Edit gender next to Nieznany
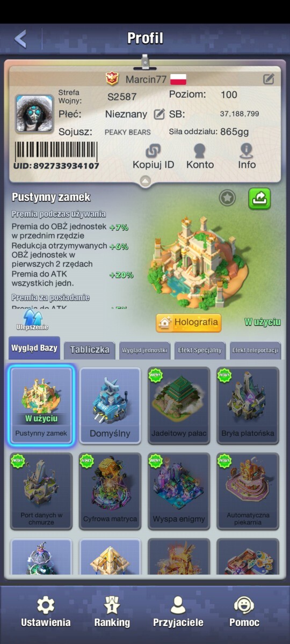This screenshot has width=290, height=644. [x=160, y=114]
